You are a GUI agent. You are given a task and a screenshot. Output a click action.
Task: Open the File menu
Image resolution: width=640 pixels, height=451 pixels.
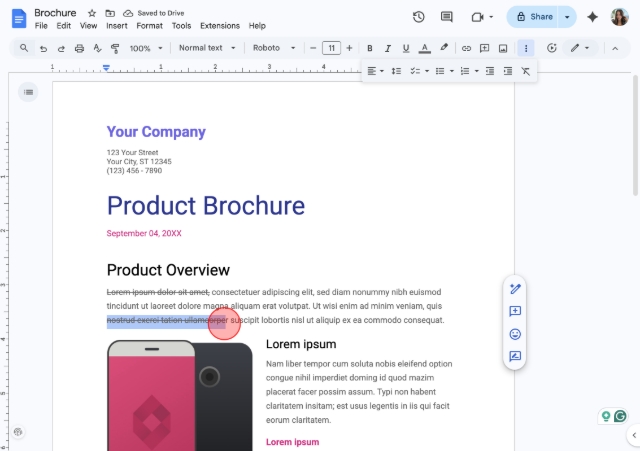pos(41,26)
